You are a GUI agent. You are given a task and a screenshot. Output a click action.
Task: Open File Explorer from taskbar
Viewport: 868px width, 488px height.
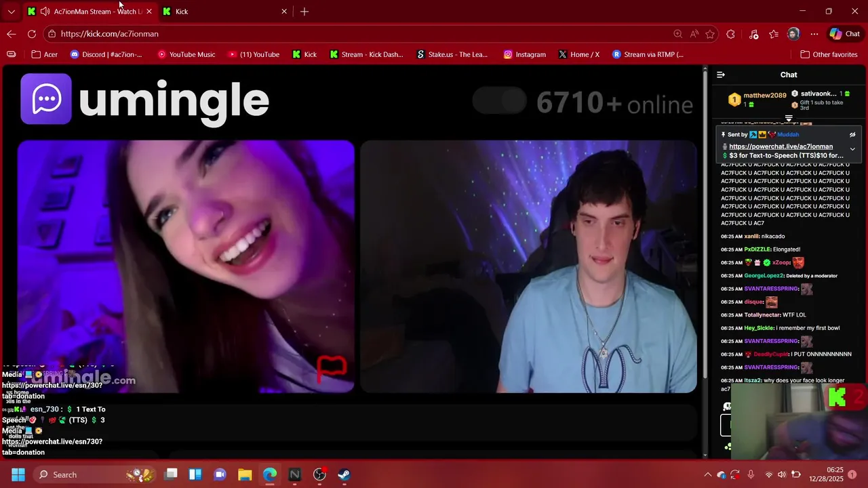click(245, 474)
